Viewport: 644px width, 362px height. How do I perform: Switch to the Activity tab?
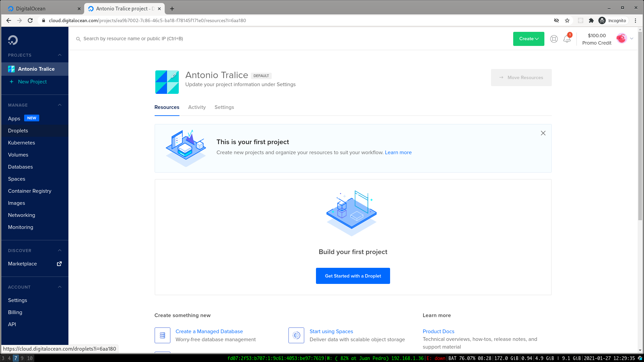coord(197,107)
